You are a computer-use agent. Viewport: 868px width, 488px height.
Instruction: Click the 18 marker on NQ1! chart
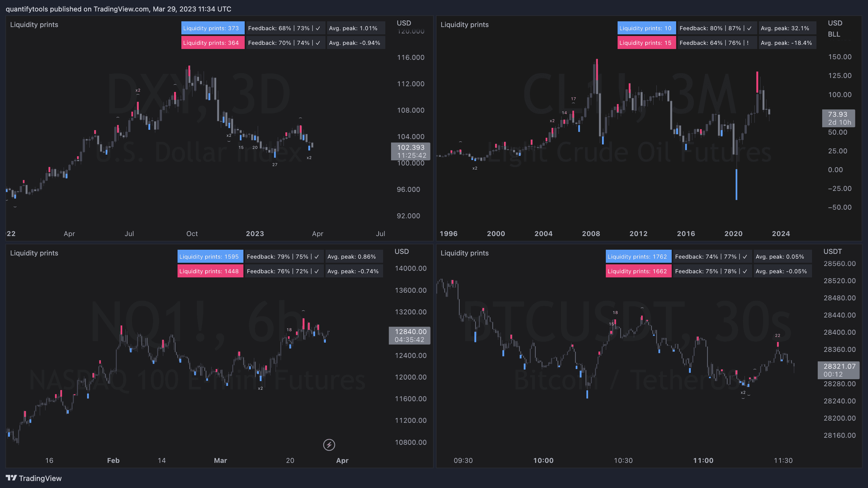coord(289,330)
